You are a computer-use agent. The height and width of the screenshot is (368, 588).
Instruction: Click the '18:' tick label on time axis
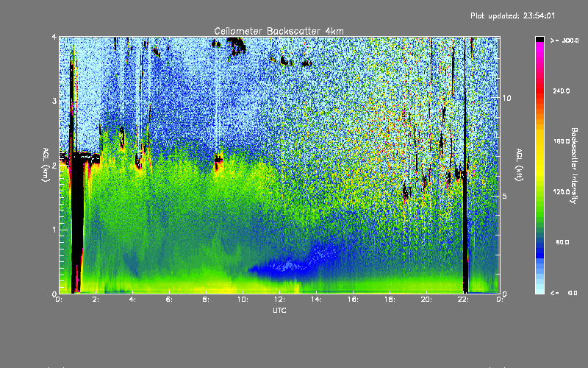coord(390,300)
